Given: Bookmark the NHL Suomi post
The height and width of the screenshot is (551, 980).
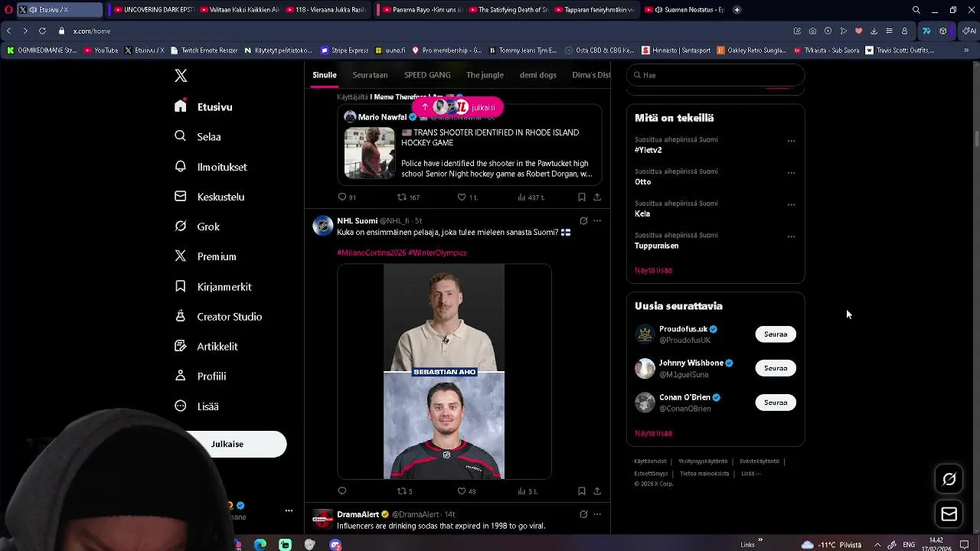Looking at the screenshot, I should pyautogui.click(x=582, y=491).
